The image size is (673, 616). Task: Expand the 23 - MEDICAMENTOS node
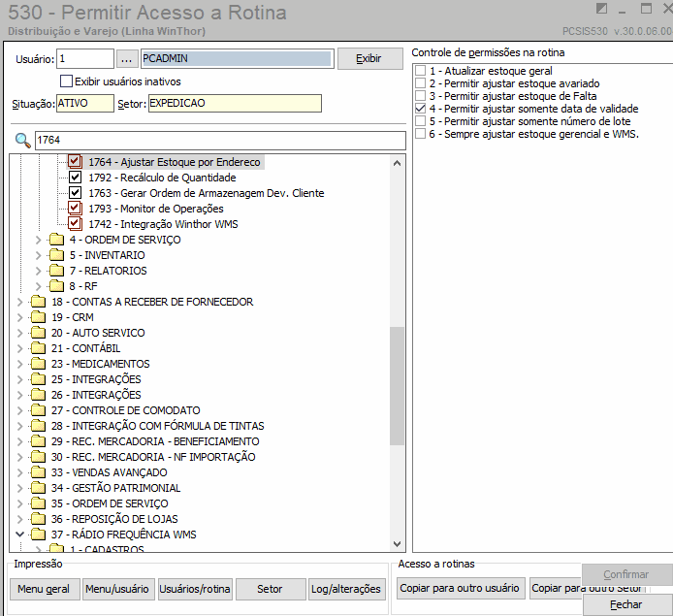pos(19,364)
